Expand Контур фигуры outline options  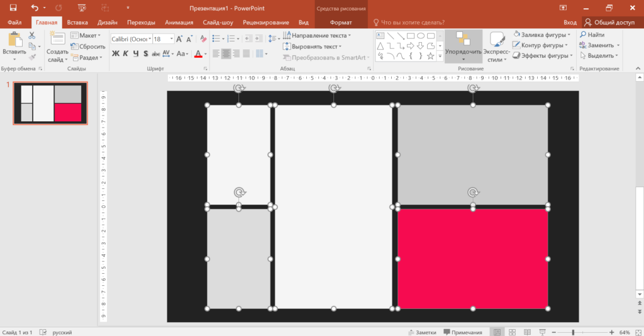tap(540, 45)
